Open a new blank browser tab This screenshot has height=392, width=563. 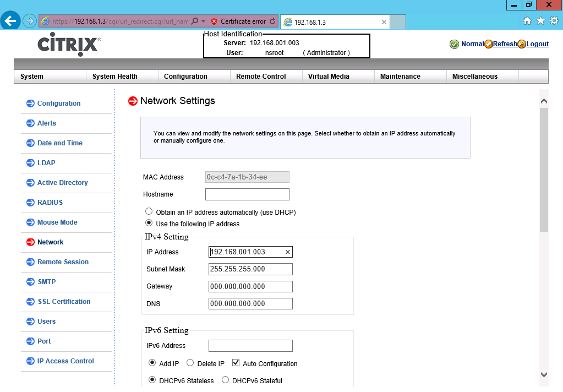point(398,22)
